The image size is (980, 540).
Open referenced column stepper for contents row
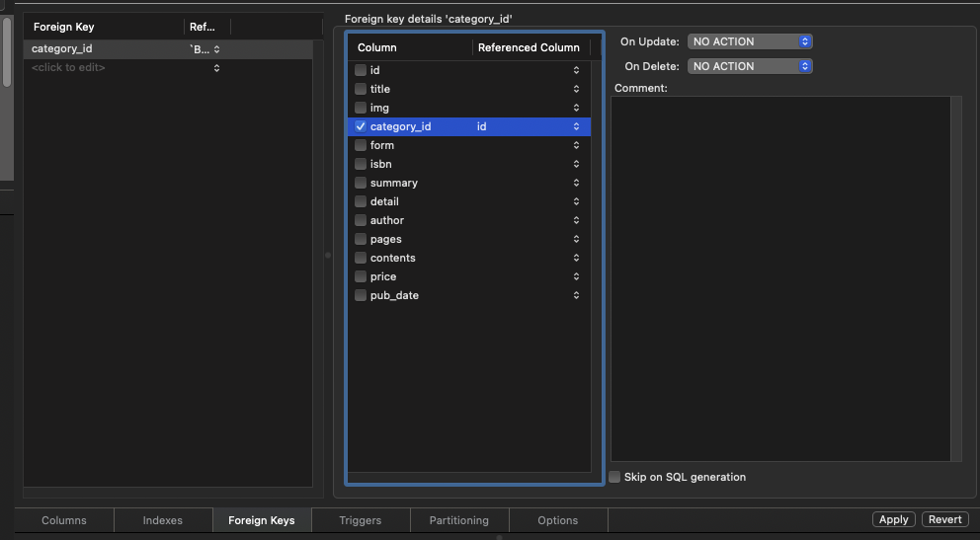pyautogui.click(x=576, y=258)
